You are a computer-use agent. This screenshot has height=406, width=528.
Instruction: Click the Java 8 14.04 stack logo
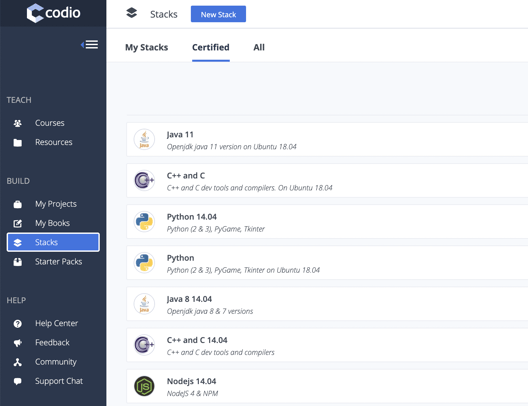(x=144, y=304)
